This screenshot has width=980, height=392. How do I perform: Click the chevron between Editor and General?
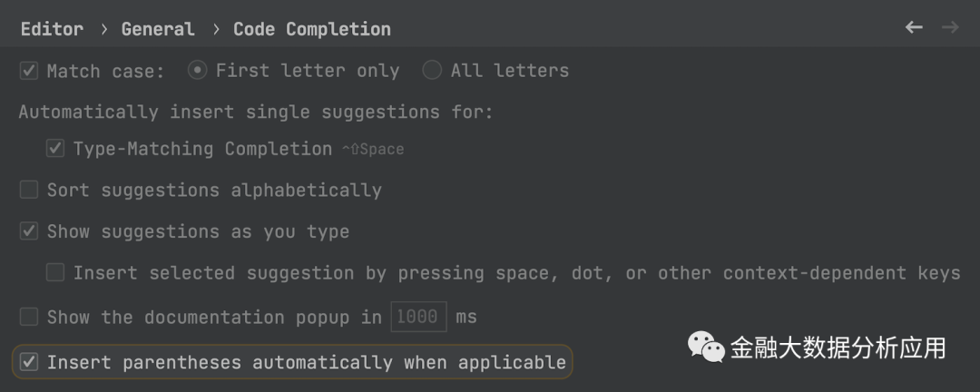[103, 29]
